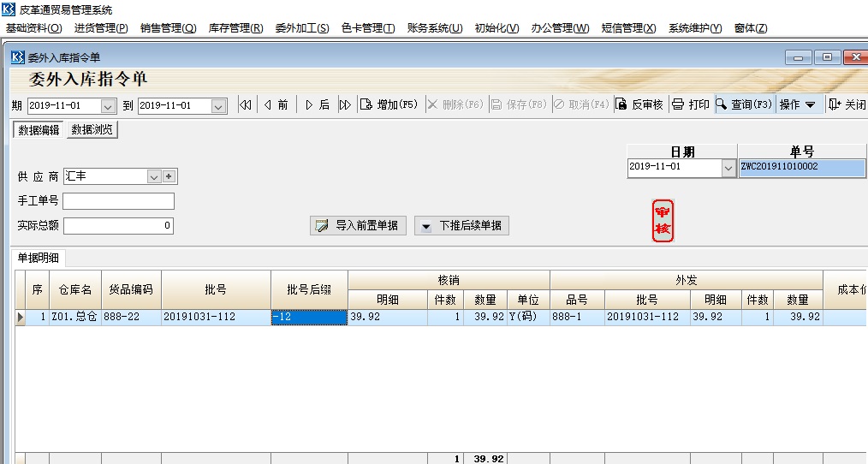Click the 保存(F8) save button

[x=519, y=104]
